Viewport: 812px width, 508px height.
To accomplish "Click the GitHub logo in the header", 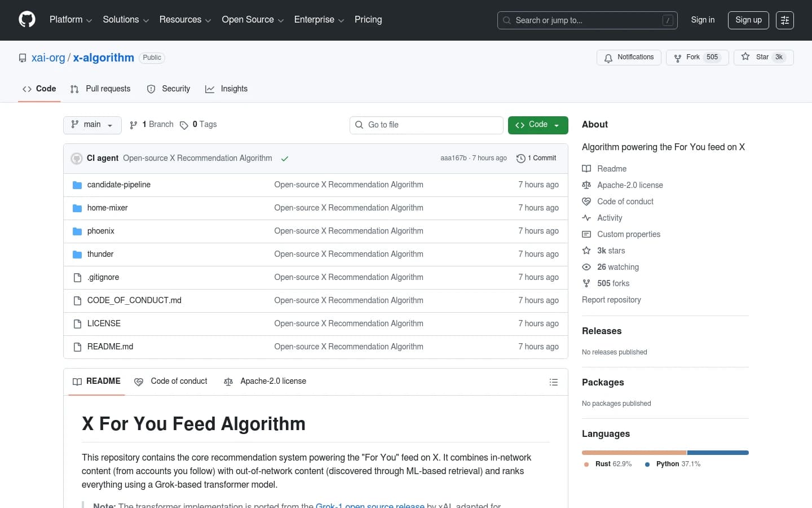I will click(x=27, y=20).
